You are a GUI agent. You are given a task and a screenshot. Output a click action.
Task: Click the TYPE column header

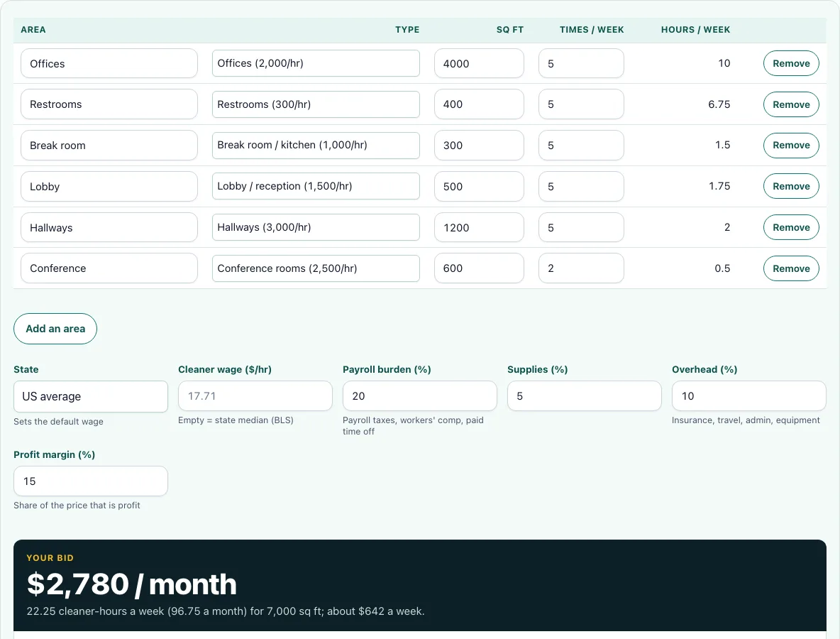pyautogui.click(x=407, y=30)
